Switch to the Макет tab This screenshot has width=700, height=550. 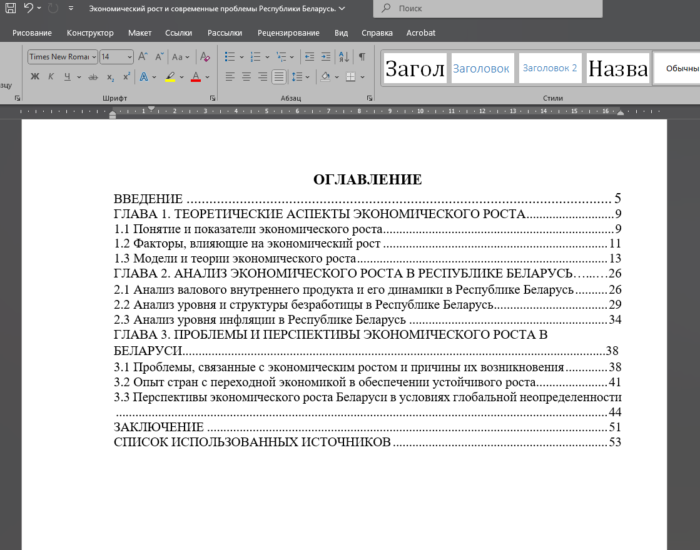point(140,33)
